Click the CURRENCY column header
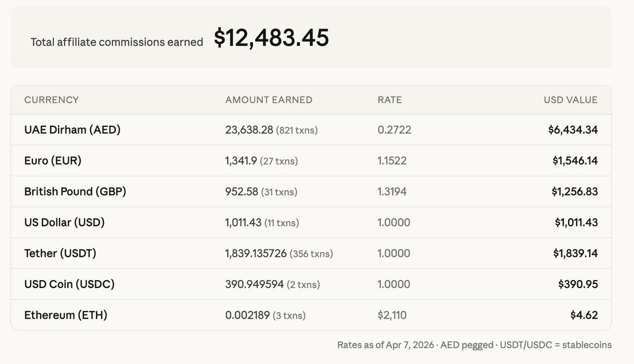 coord(51,100)
